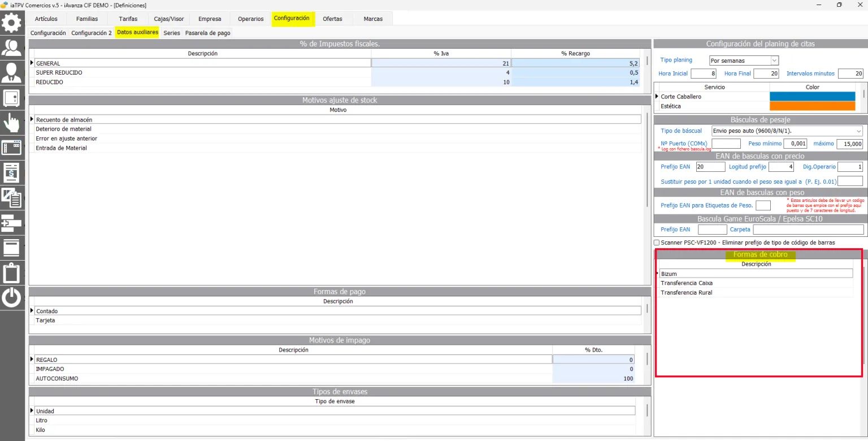Viewport: 868px width, 441px height.
Task: Click the blue color cell for Corte Caballero
Action: click(813, 97)
